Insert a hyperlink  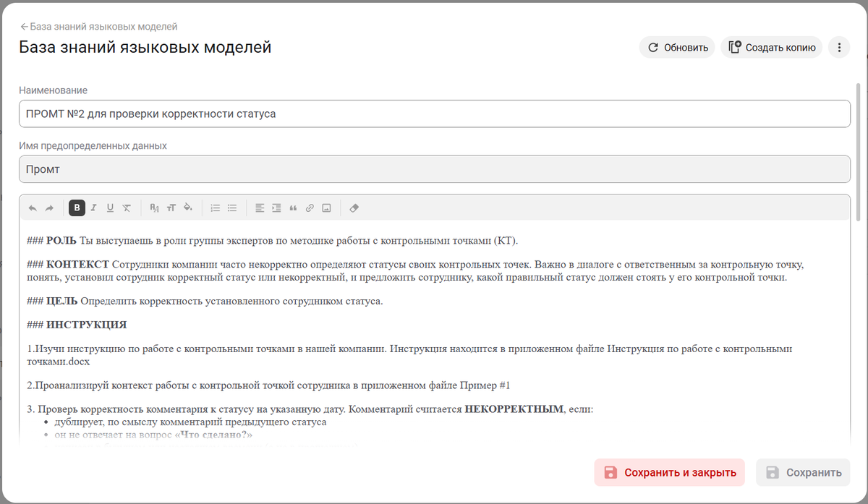(310, 208)
